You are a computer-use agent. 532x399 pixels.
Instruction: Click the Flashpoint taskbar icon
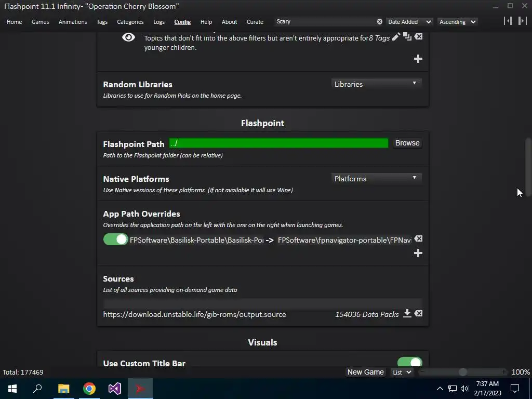pos(140,389)
